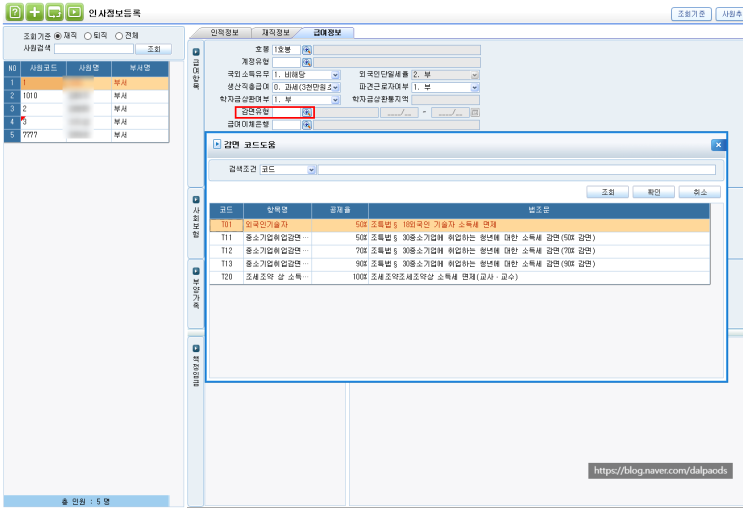Viewport: 743px width, 510px height.
Task: Select the 재직 radio button
Action: [x=57, y=36]
